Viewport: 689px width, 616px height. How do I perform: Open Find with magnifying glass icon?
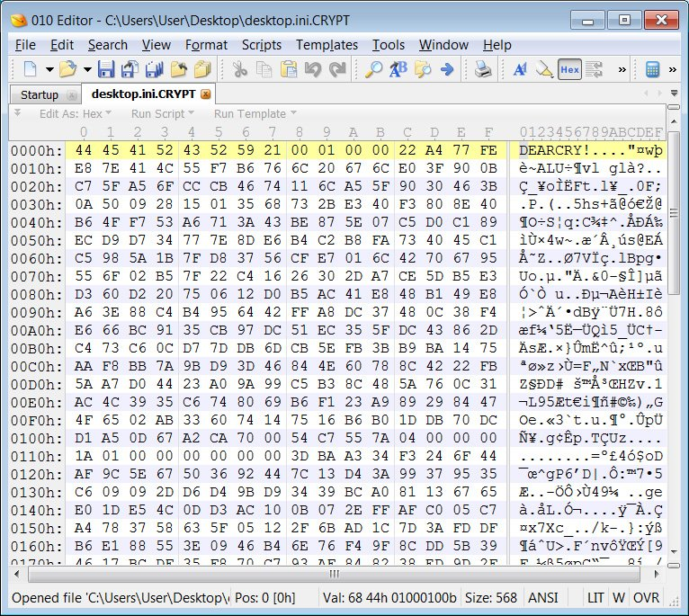[x=374, y=69]
